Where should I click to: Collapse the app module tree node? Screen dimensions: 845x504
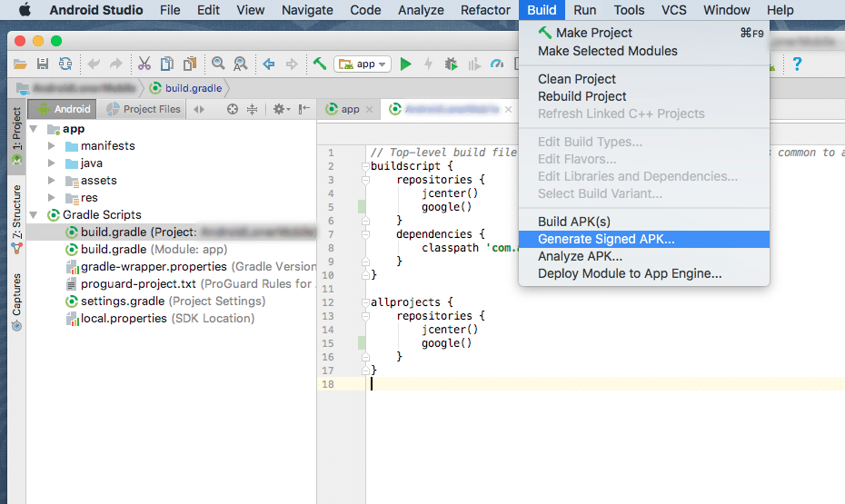34,129
